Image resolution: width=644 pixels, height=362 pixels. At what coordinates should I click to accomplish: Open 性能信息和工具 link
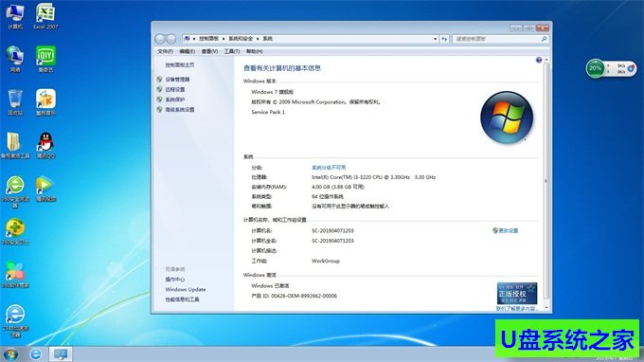183,300
